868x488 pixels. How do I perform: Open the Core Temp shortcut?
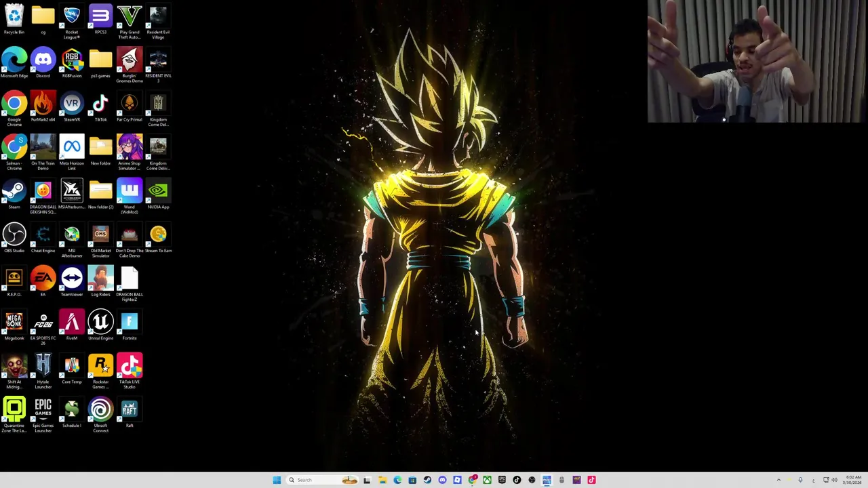[x=72, y=367]
